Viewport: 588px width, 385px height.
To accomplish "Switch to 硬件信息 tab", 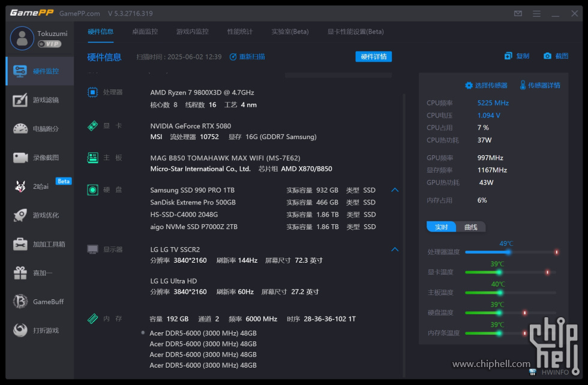I will [101, 32].
